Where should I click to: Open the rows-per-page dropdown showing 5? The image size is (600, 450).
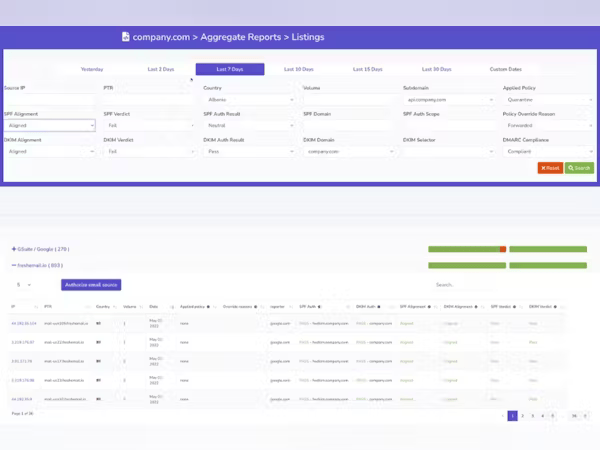tap(24, 284)
